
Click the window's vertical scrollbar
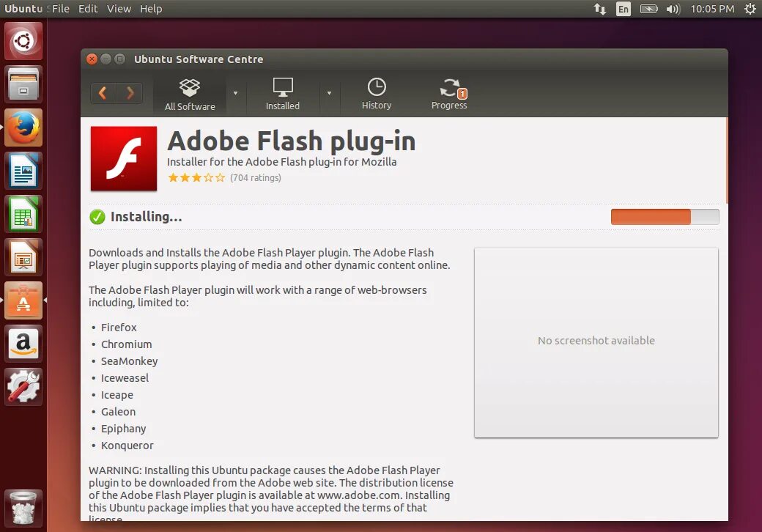coord(726,160)
